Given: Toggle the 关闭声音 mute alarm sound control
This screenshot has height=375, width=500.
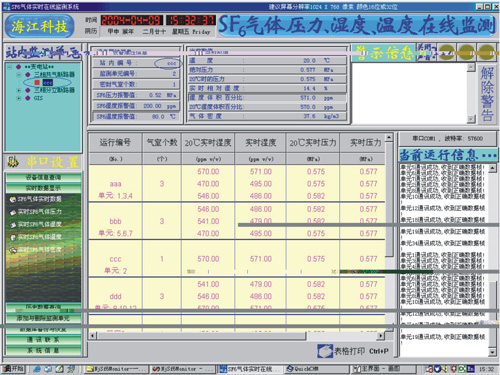Looking at the screenshot, I should 426,53.
